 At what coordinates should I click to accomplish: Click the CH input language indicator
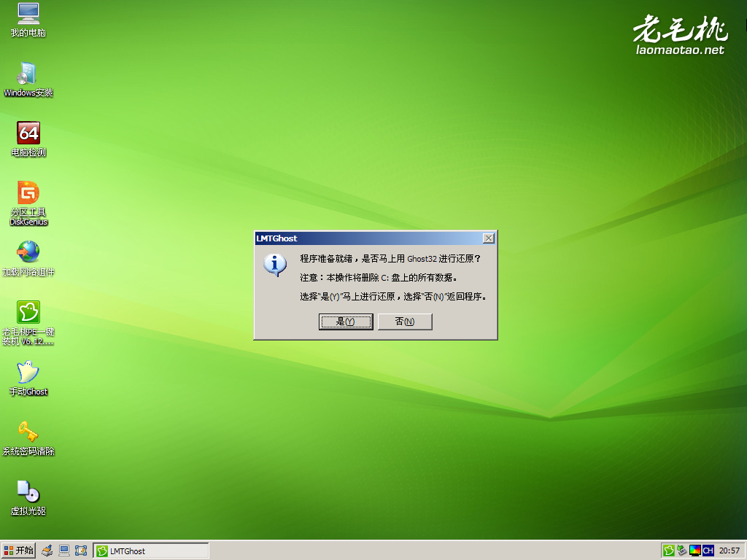click(x=708, y=551)
